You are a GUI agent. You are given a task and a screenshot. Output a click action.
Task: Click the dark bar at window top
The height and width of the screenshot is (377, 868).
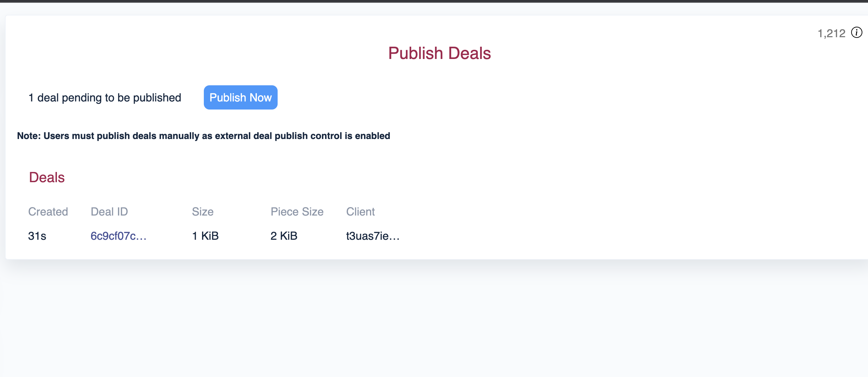[x=434, y=1]
